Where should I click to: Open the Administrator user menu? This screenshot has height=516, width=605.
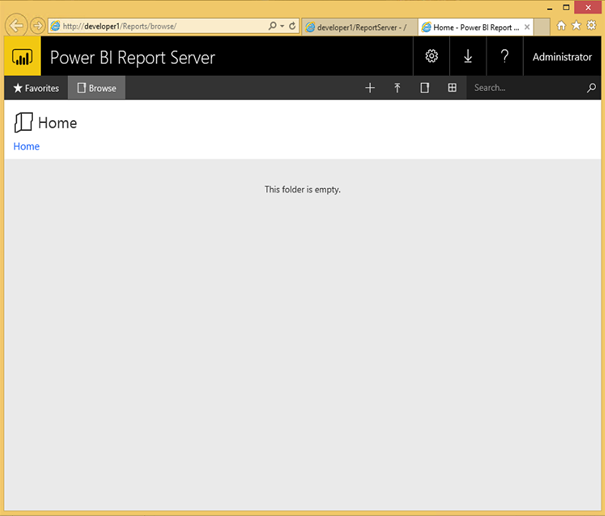[562, 57]
